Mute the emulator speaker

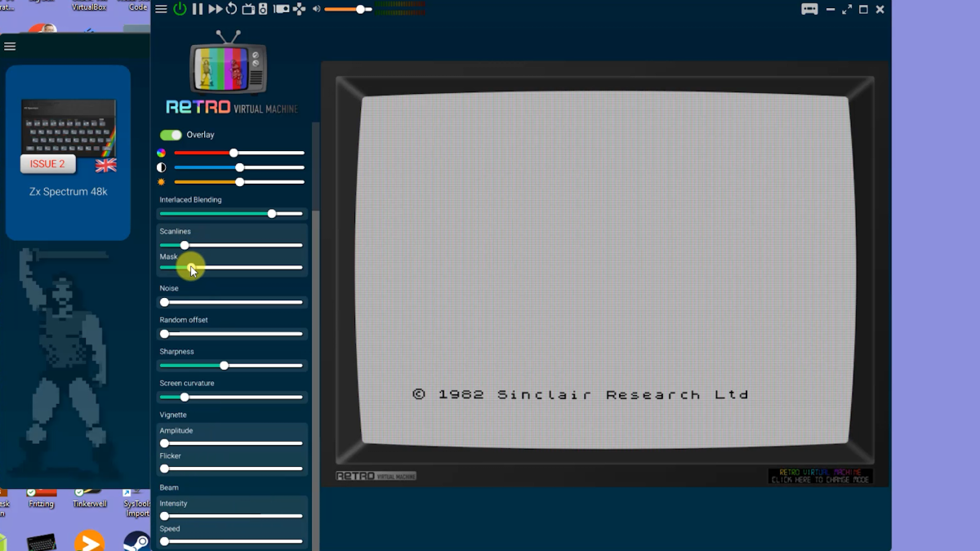(x=316, y=10)
